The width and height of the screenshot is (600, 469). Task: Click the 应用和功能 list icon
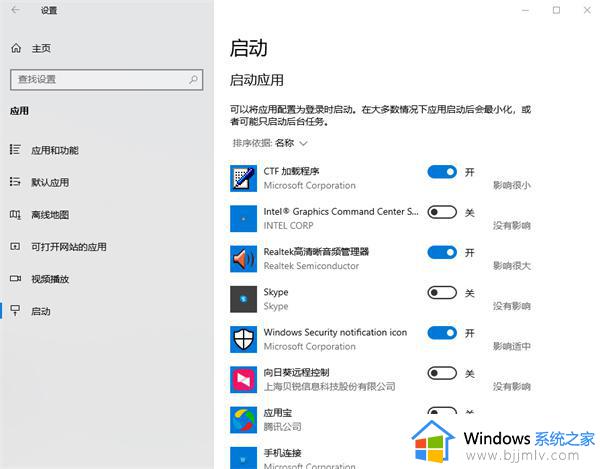pos(15,150)
